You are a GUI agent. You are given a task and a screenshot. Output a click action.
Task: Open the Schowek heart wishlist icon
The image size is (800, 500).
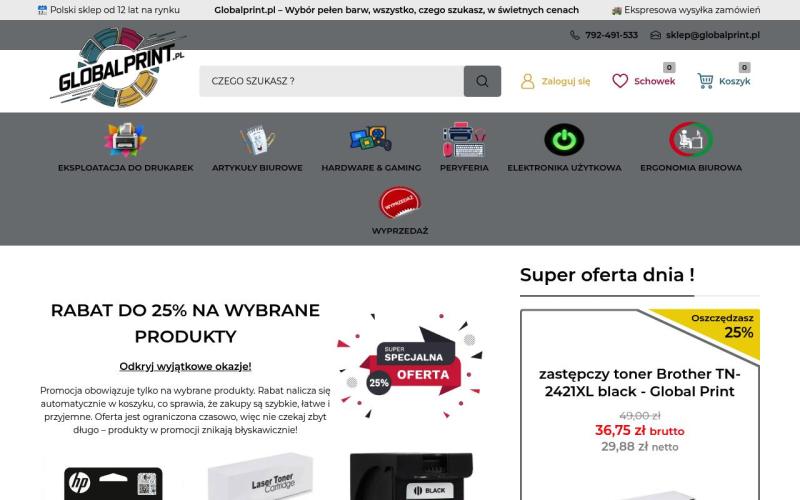tap(620, 81)
